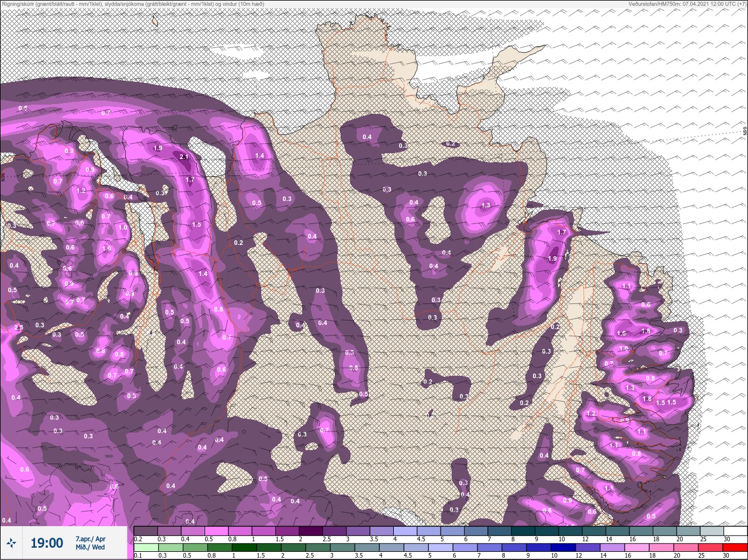
Task: Click the 1.6 precipitation value on the map
Action: coord(621,333)
